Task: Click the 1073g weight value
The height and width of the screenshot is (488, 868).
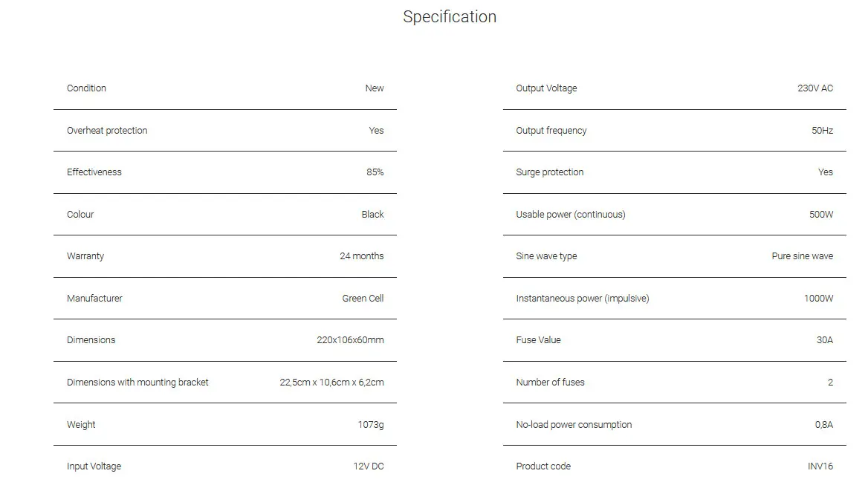Action: (370, 425)
